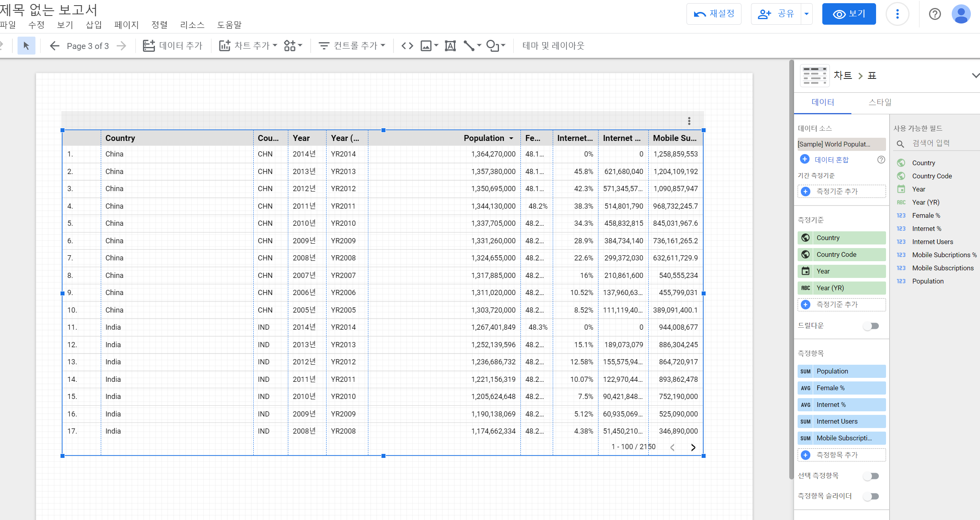Turn on 측정항목 슬라이더 toggle
980x520 pixels.
point(871,496)
